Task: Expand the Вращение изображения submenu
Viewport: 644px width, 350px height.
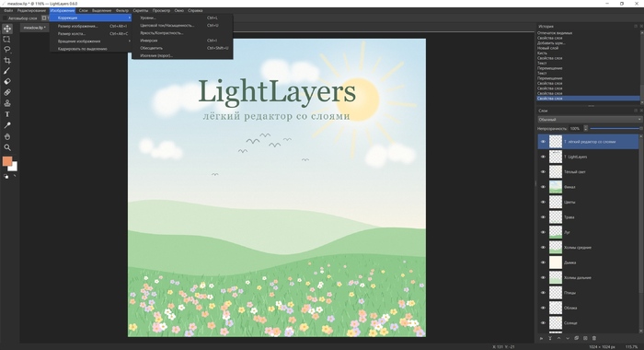Action: [91, 41]
